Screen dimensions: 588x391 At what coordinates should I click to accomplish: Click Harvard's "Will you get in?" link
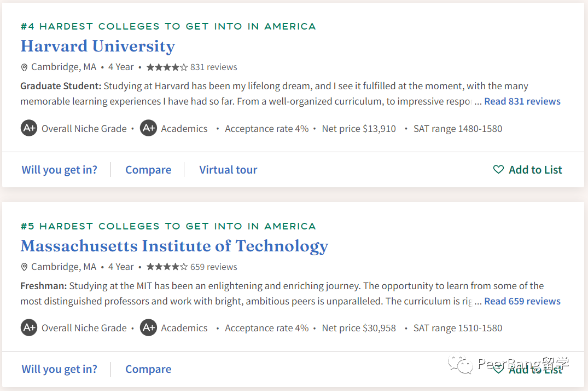pos(60,170)
